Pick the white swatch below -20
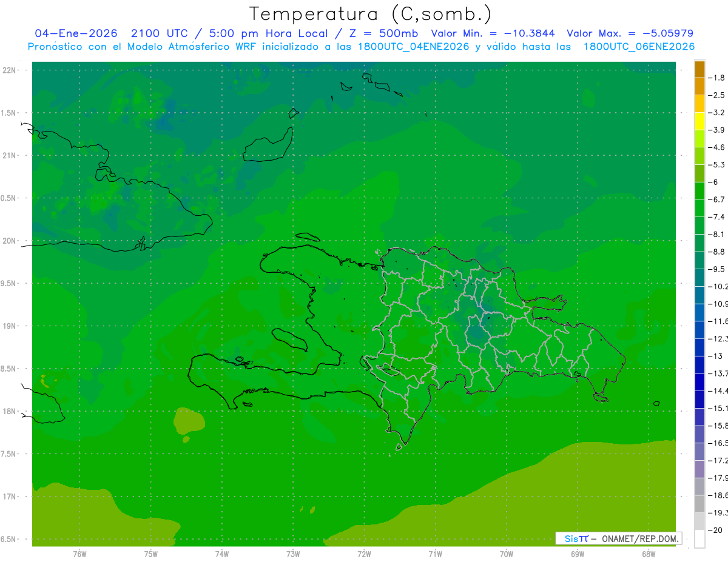This screenshot has height=562, width=728. [699, 539]
